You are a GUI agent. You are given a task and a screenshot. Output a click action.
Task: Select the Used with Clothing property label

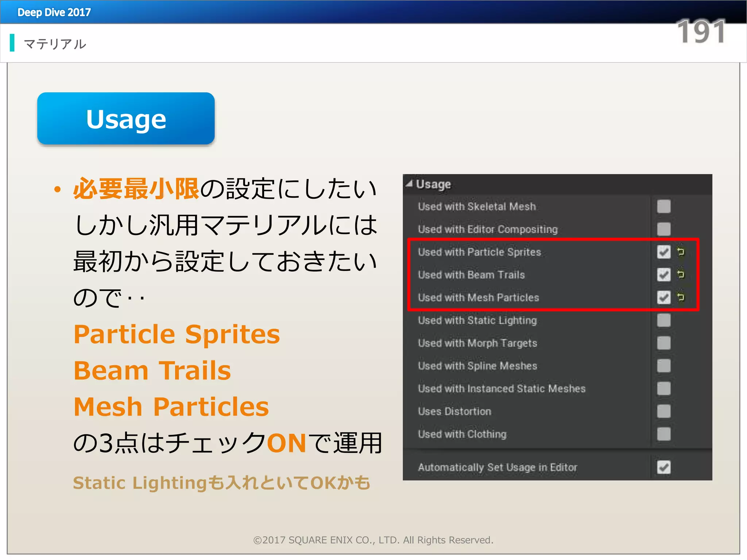coord(462,434)
